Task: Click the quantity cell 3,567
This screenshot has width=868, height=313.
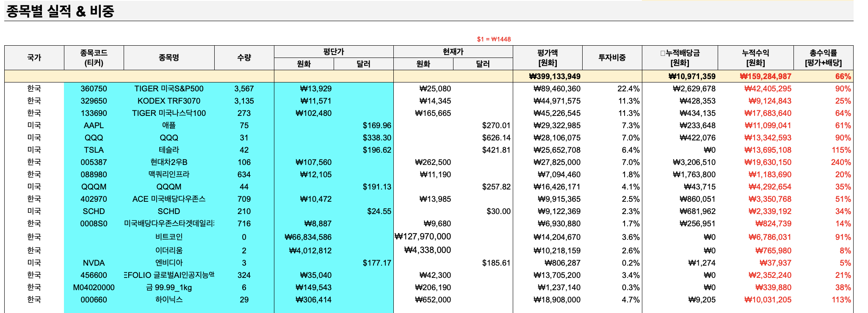Action: click(244, 89)
